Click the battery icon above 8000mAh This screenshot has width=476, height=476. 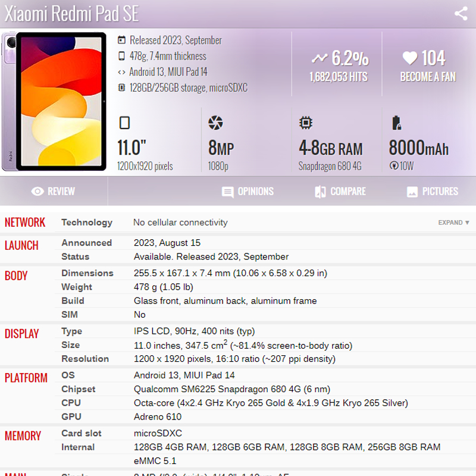click(396, 123)
